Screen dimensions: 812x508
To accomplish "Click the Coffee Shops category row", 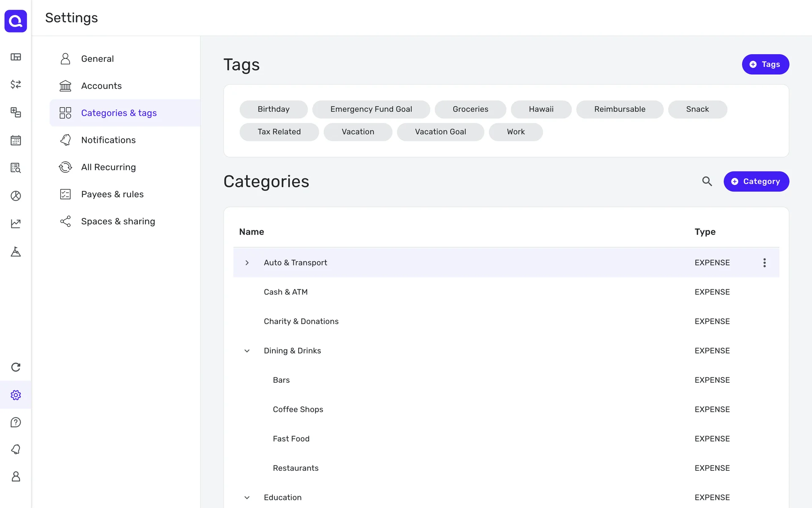I will 298,409.
